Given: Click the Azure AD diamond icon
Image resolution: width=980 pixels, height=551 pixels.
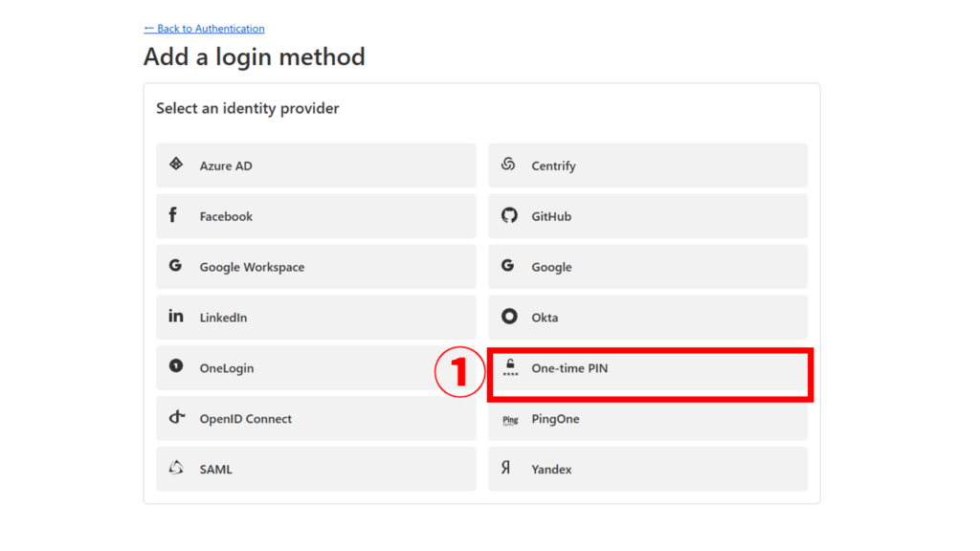Looking at the screenshot, I should click(x=176, y=165).
